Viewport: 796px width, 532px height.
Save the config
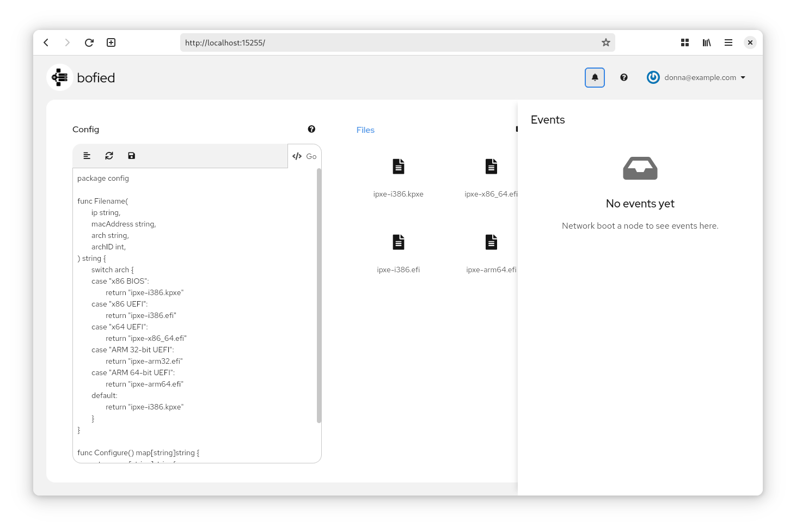(x=131, y=156)
